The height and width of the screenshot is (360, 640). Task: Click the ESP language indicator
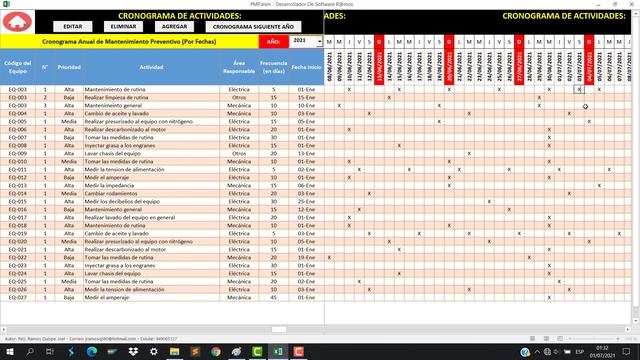(579, 351)
